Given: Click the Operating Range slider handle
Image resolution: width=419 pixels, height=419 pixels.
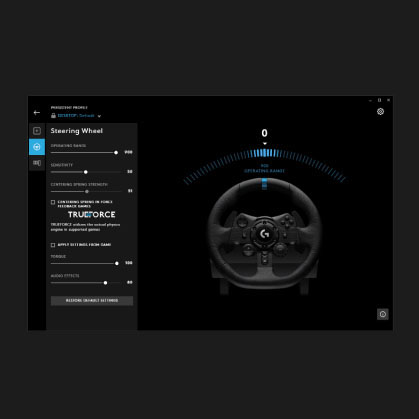Looking at the screenshot, I should click(x=116, y=153).
